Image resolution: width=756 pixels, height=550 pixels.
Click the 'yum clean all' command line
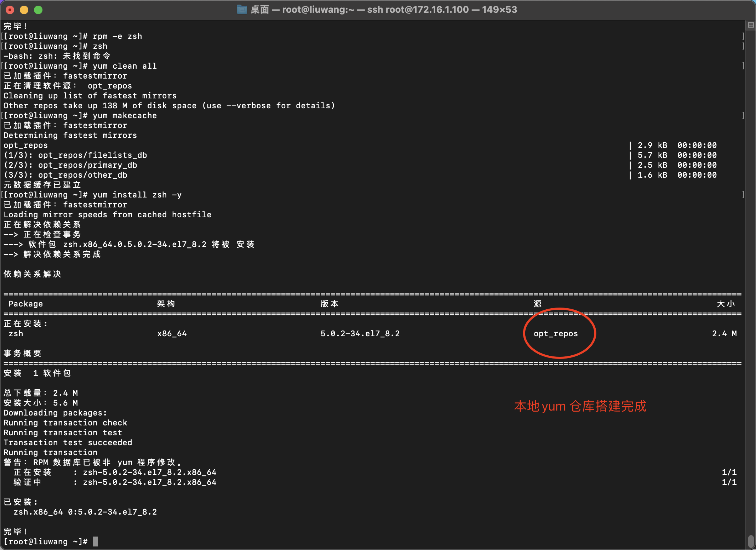tap(125, 66)
